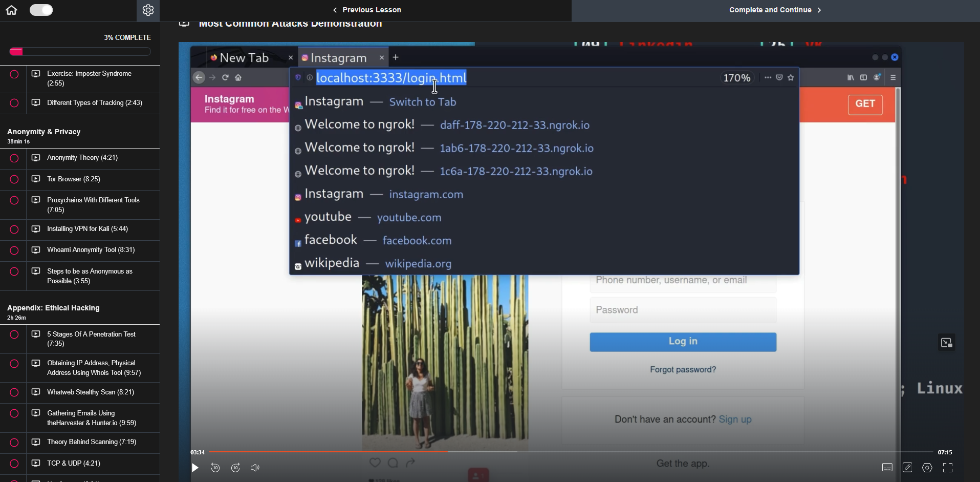Viewport: 980px width, 482px height.
Task: Mark Exercise: Imposter Syndrome circle complete
Action: pyautogui.click(x=14, y=74)
